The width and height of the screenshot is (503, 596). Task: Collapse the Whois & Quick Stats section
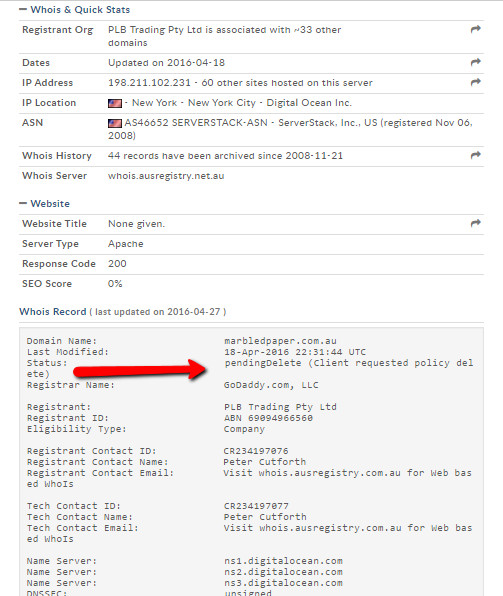coord(23,10)
